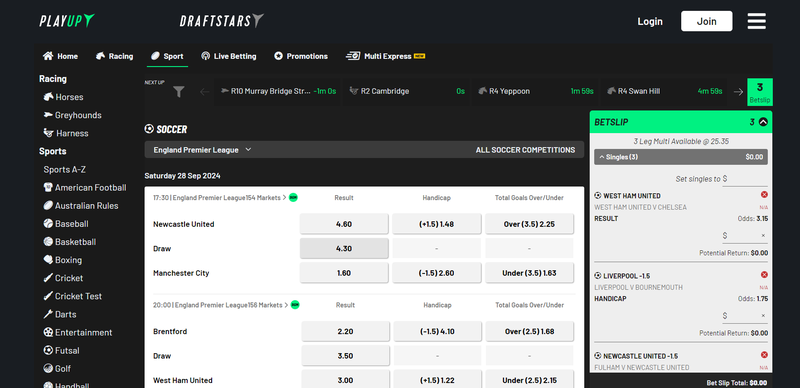Screen dimensions: 800x388
Task: Select Baseball in sports list
Action: (x=66, y=224)
